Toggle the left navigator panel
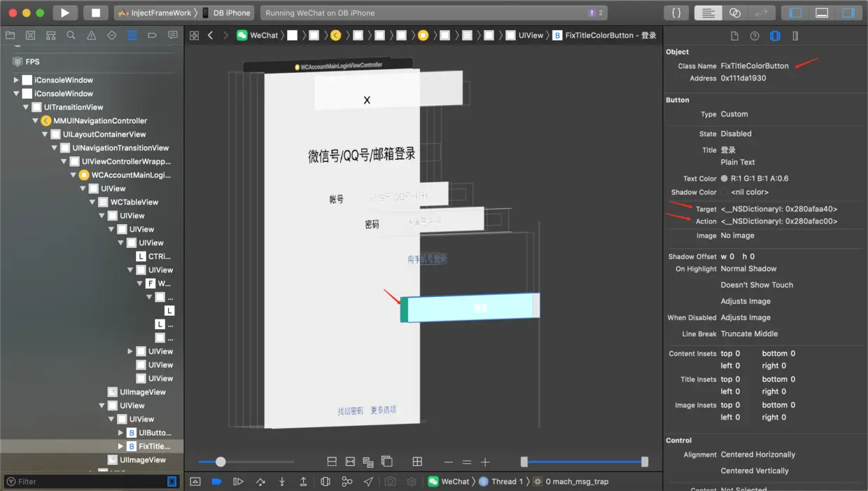 pyautogui.click(x=795, y=13)
